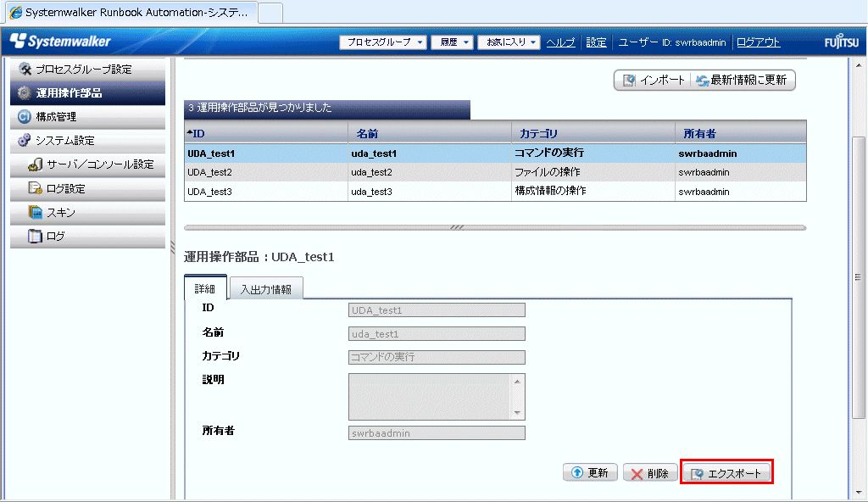Click the Fujitsu logo
This screenshot has height=502, width=868.
(842, 42)
